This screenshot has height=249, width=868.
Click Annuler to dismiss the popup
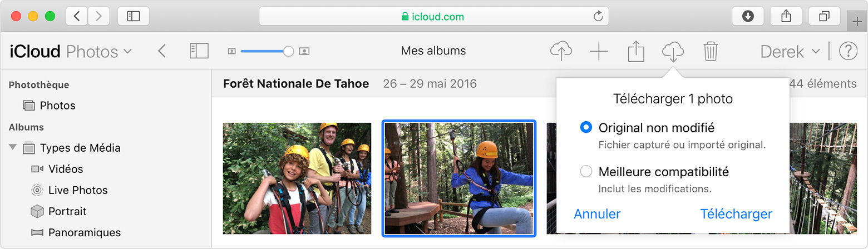coord(597,214)
